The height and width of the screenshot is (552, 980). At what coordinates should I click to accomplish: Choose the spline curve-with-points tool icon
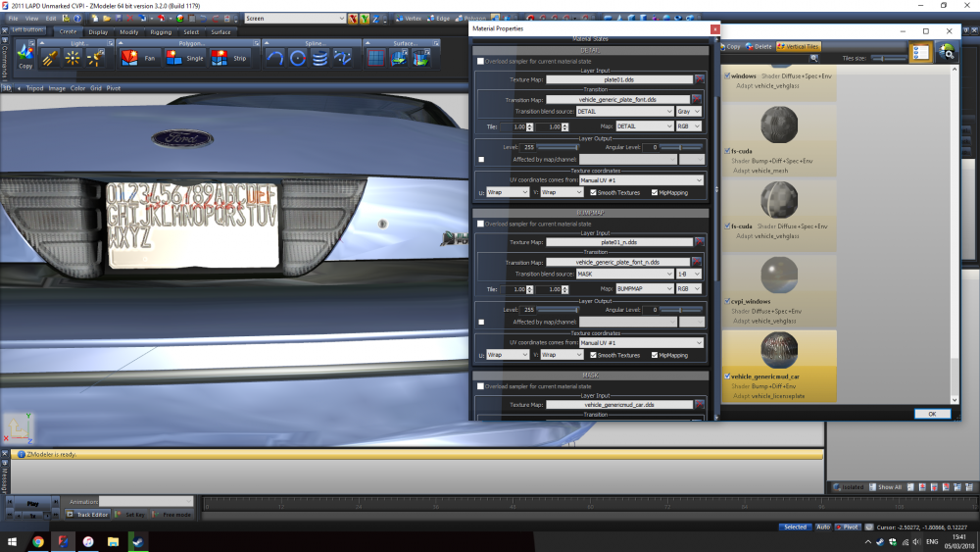point(342,58)
